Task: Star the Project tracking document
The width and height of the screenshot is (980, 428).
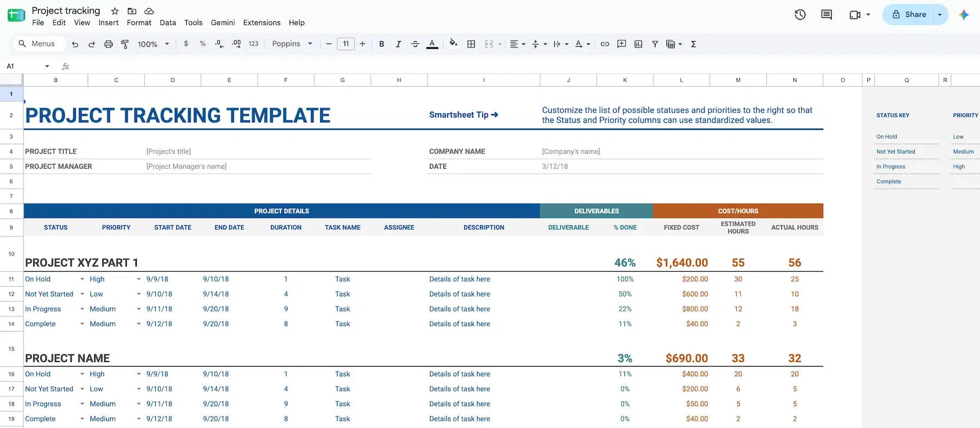Action: [x=115, y=11]
